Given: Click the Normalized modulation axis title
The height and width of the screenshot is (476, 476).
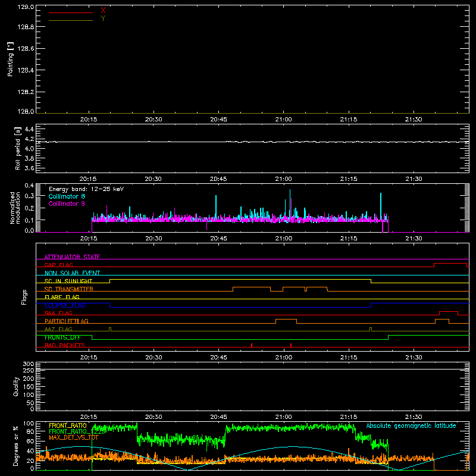Looking at the screenshot, I should pyautogui.click(x=15, y=208).
